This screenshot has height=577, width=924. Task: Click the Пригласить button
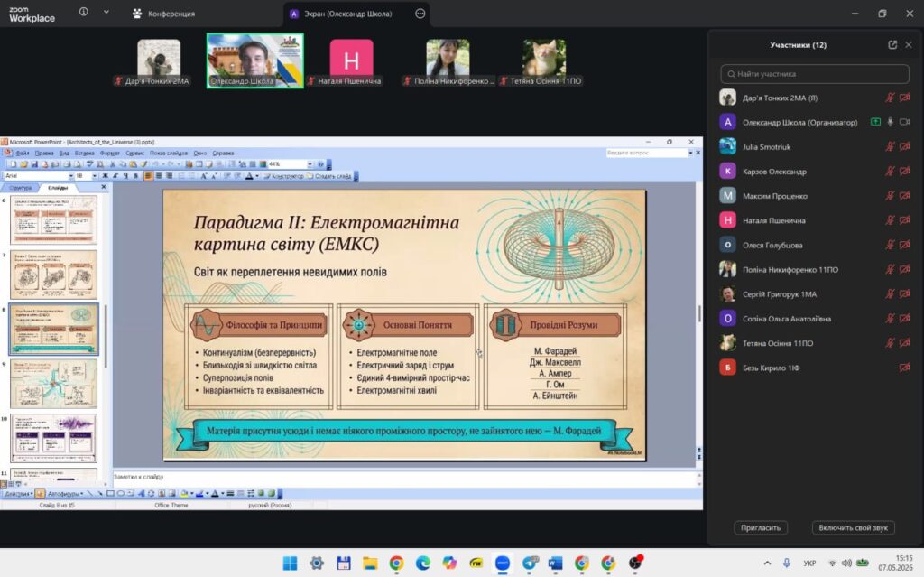click(761, 527)
